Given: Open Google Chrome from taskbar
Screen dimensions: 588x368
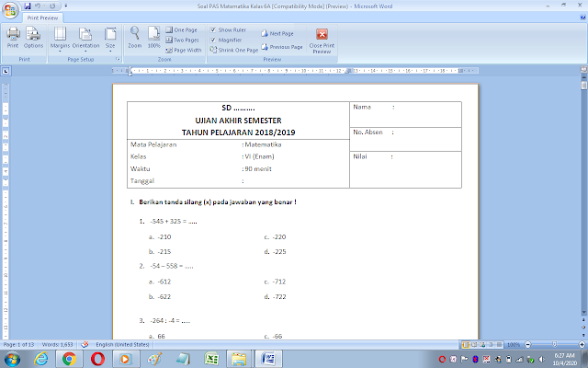Looking at the screenshot, I should (x=70, y=359).
